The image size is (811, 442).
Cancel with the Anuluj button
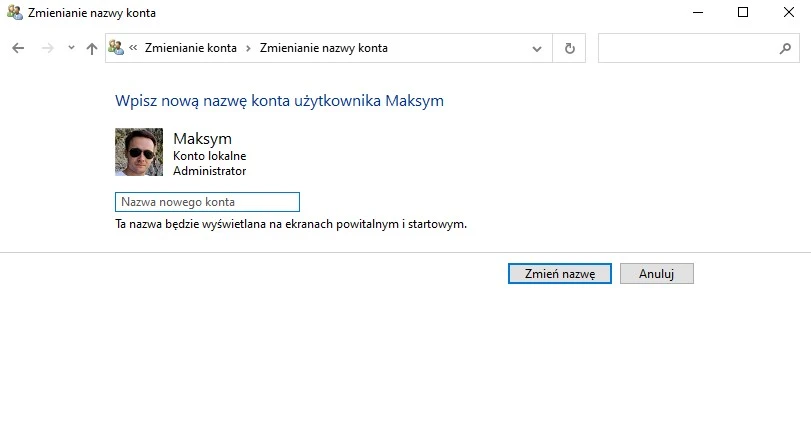[x=656, y=273]
